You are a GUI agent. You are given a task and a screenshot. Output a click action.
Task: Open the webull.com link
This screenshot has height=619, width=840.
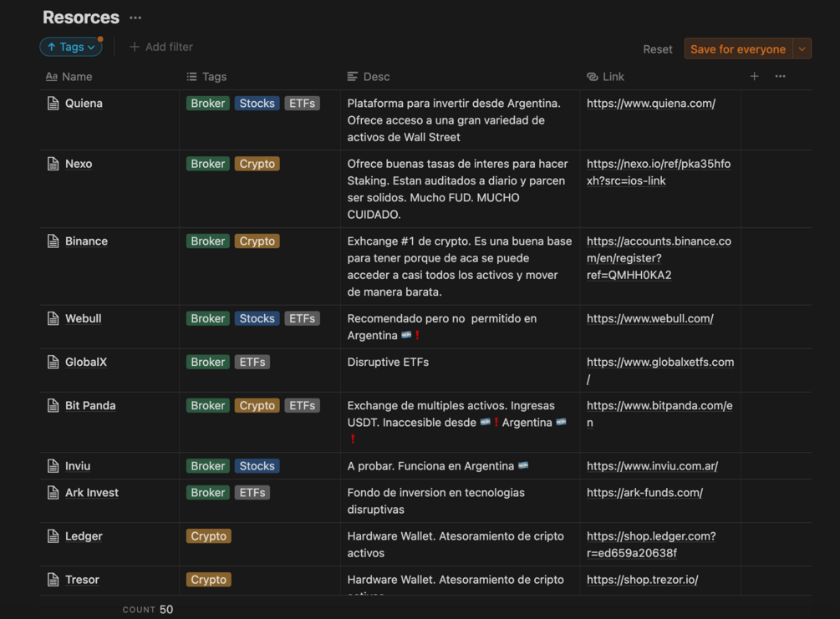pos(649,318)
